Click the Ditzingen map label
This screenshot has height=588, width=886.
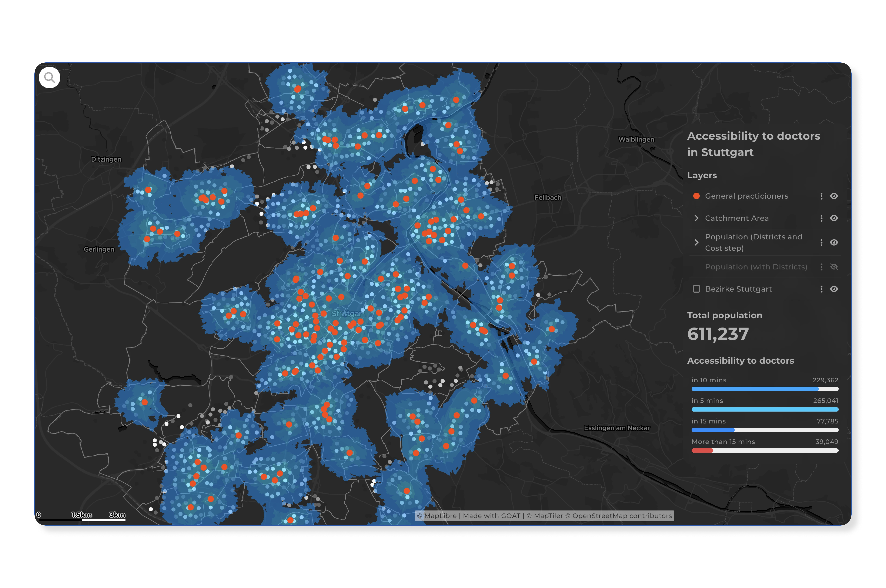106,159
